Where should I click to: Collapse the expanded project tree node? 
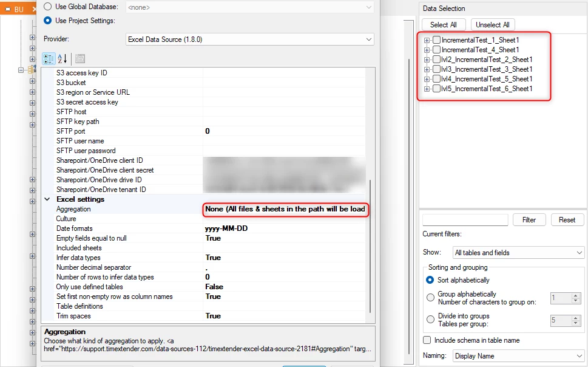pyautogui.click(x=21, y=70)
